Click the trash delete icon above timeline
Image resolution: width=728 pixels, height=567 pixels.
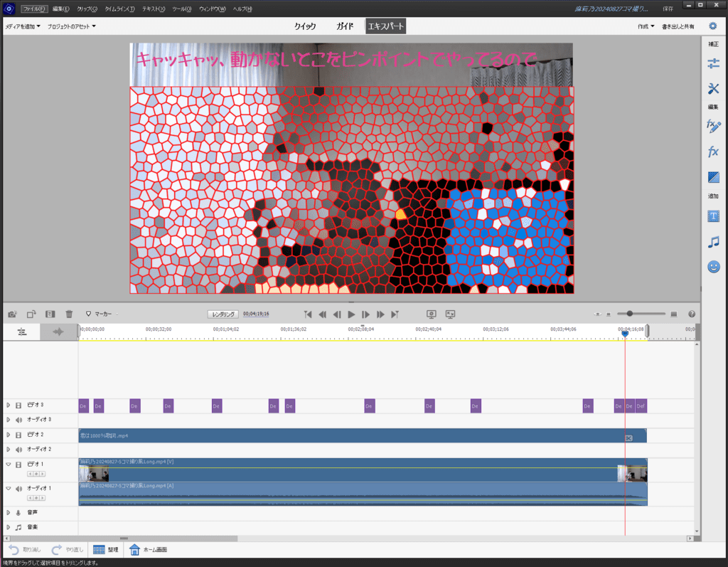[x=69, y=314]
